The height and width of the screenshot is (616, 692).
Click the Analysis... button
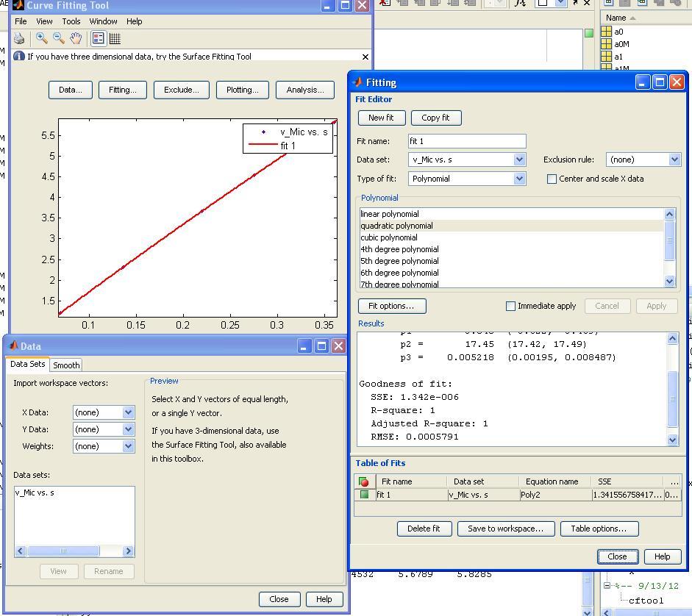pyautogui.click(x=305, y=90)
